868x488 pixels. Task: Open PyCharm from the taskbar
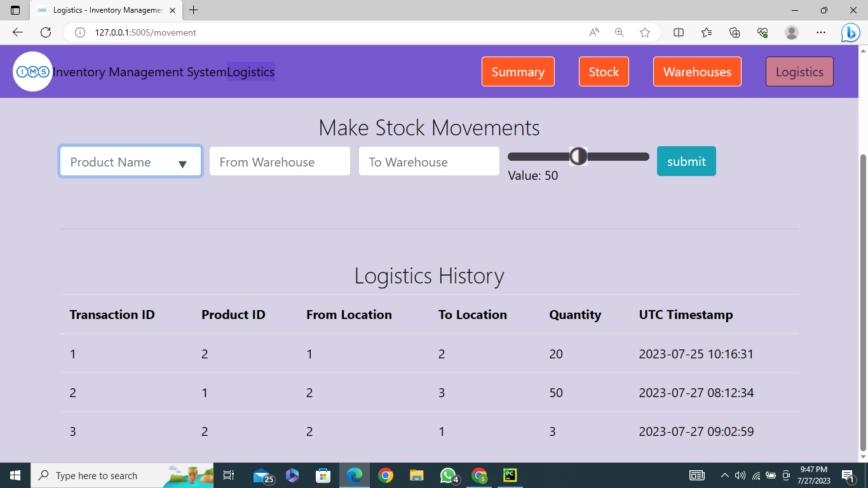(x=510, y=475)
